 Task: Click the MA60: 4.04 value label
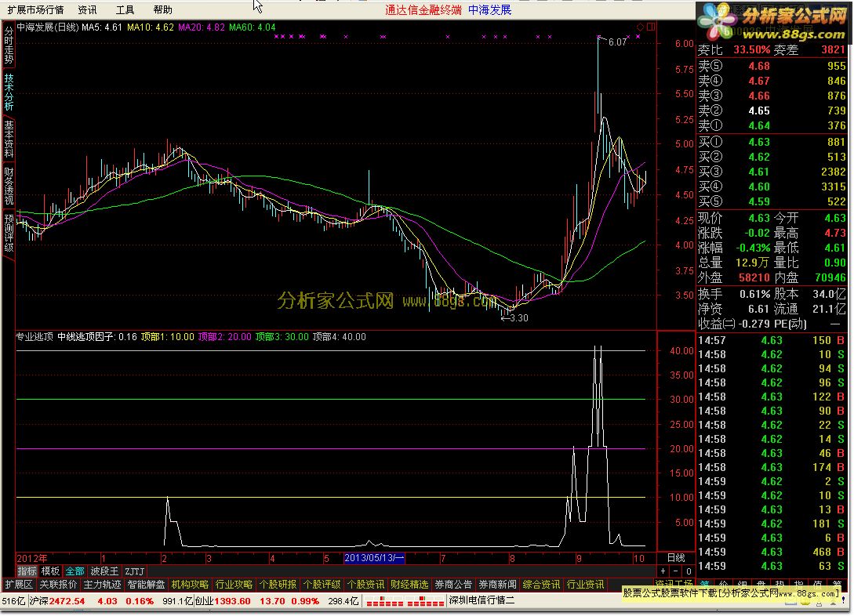[253, 27]
